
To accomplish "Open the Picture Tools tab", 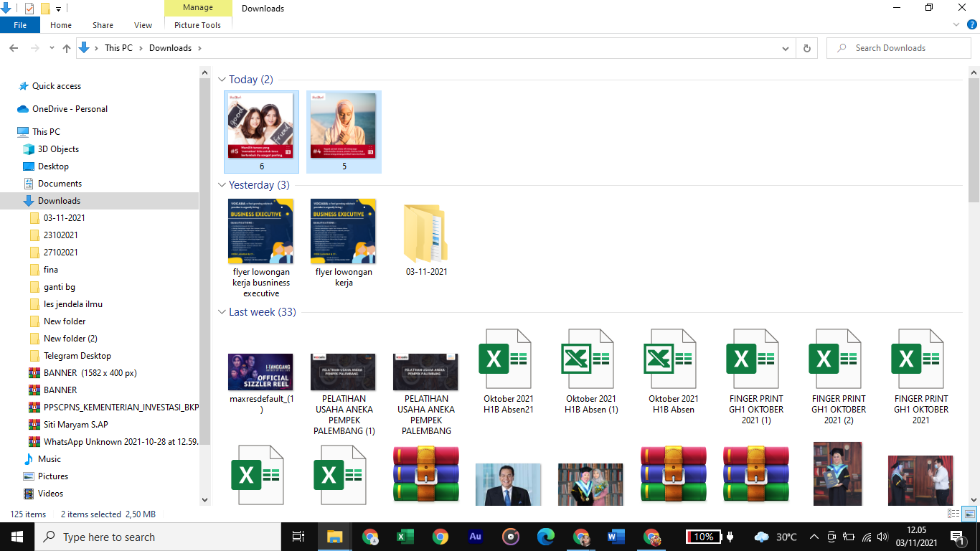I will click(197, 25).
